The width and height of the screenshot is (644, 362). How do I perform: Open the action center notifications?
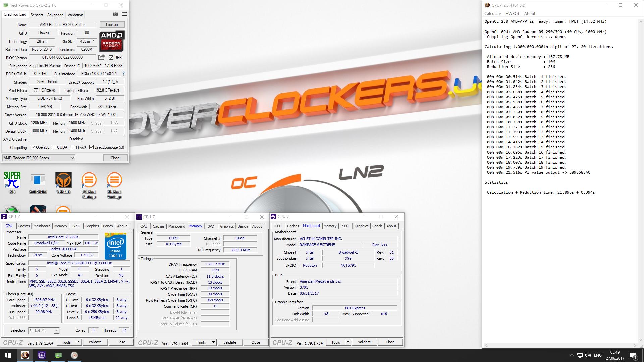[633, 355]
